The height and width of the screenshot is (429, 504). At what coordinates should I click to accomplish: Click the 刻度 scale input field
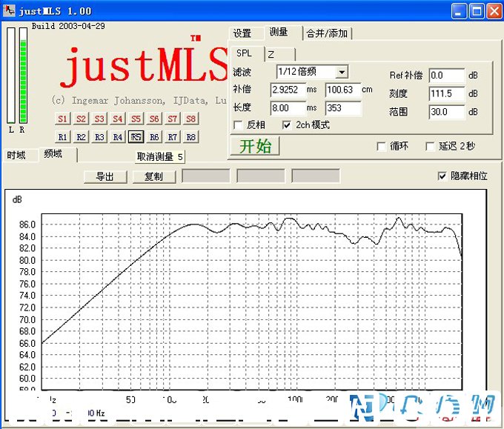(446, 94)
